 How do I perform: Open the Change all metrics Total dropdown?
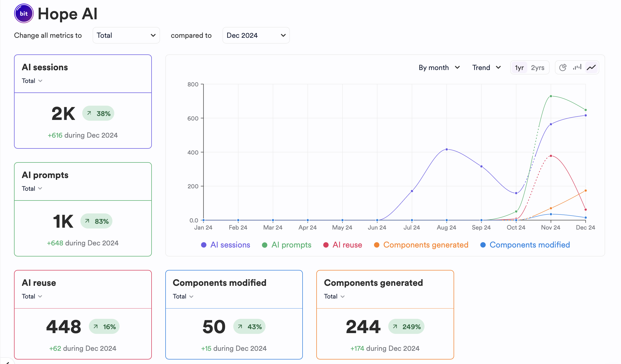click(126, 35)
